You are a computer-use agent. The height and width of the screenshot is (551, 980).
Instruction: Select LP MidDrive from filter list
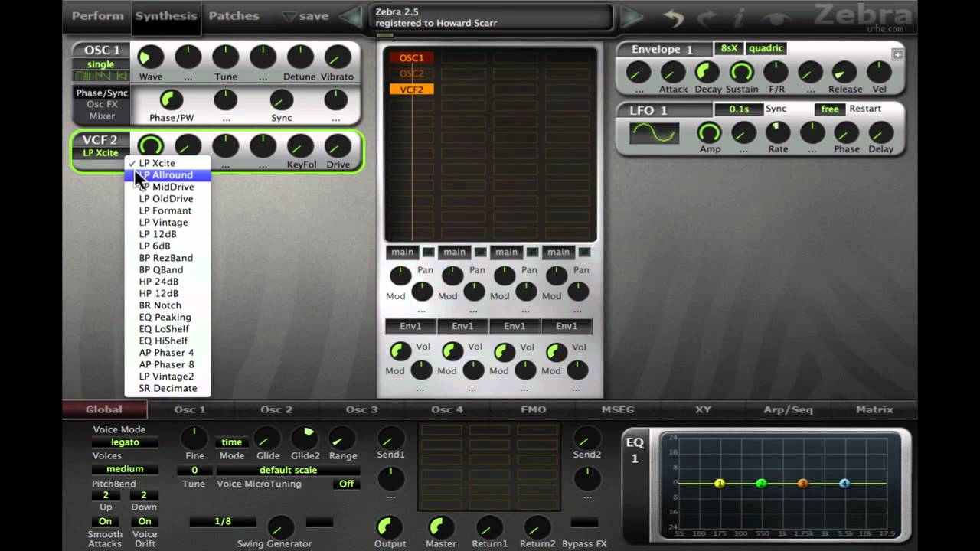[168, 187]
